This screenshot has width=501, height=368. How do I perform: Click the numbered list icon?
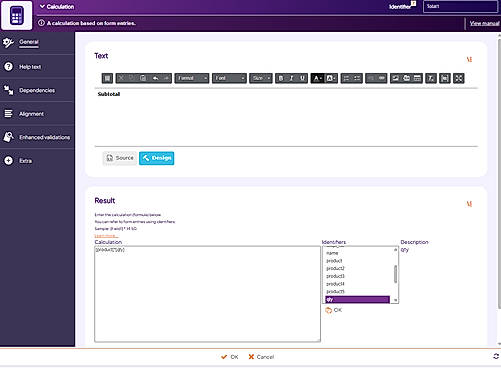(346, 78)
